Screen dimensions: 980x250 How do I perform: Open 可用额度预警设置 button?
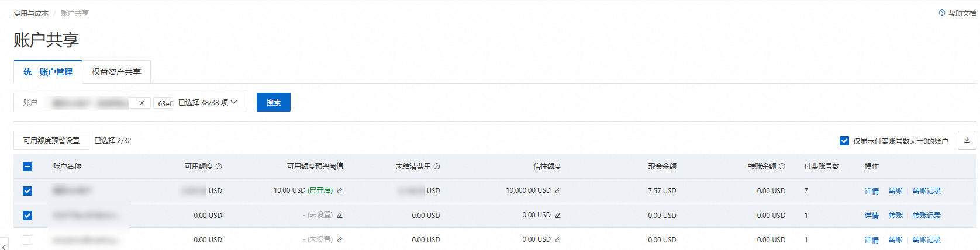click(51, 140)
